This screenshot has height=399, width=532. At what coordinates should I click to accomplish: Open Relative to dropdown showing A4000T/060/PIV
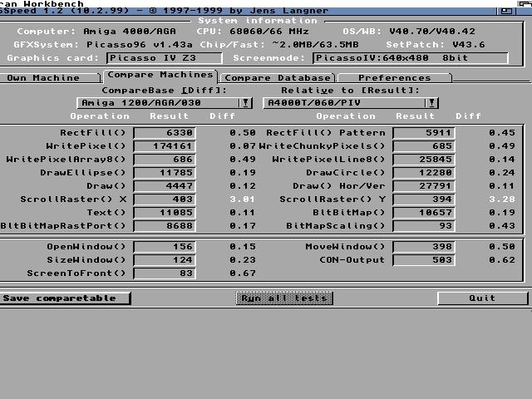point(351,103)
